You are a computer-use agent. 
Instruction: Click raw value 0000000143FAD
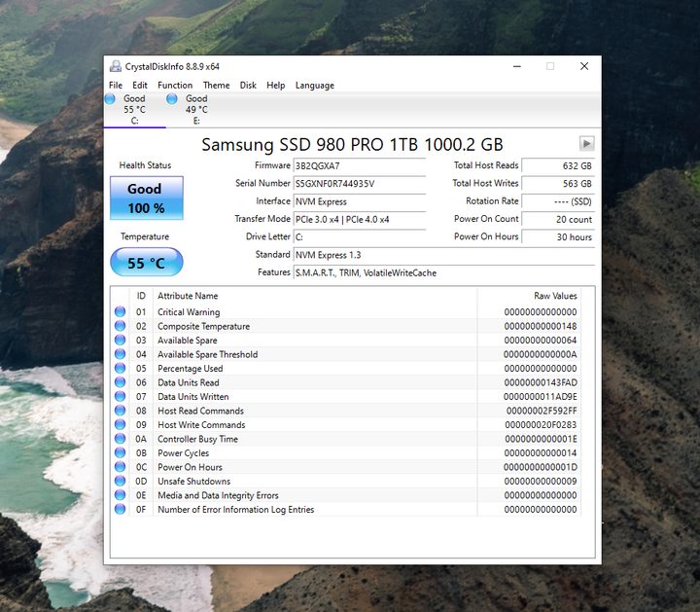click(541, 382)
